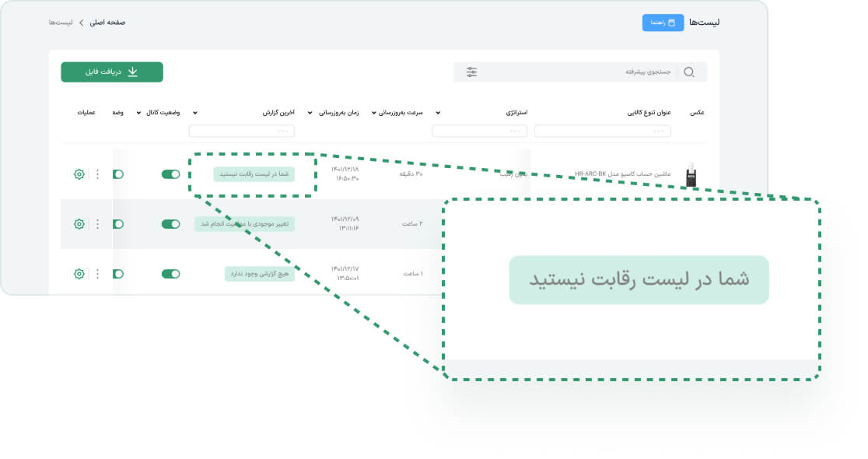Click gear icon in the second table row

(79, 224)
